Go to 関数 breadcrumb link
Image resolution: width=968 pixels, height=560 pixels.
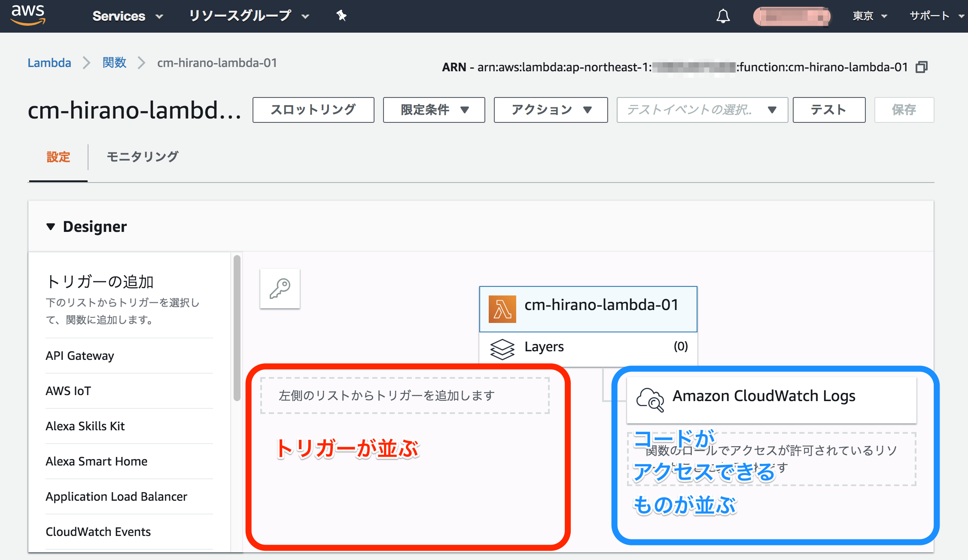tap(114, 63)
